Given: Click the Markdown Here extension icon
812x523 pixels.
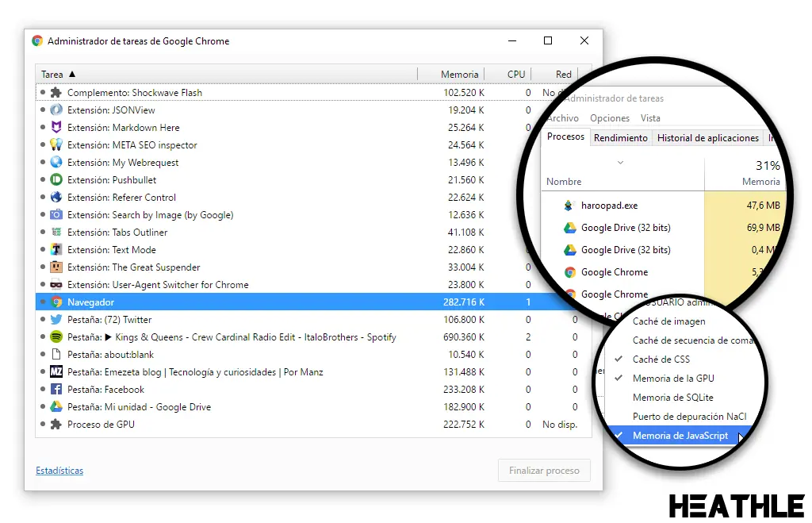Looking at the screenshot, I should coord(56,128).
